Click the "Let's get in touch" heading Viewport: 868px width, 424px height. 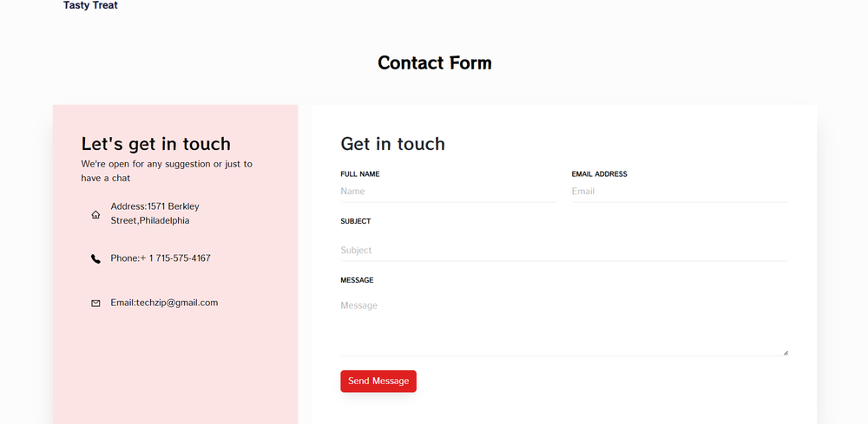click(156, 144)
